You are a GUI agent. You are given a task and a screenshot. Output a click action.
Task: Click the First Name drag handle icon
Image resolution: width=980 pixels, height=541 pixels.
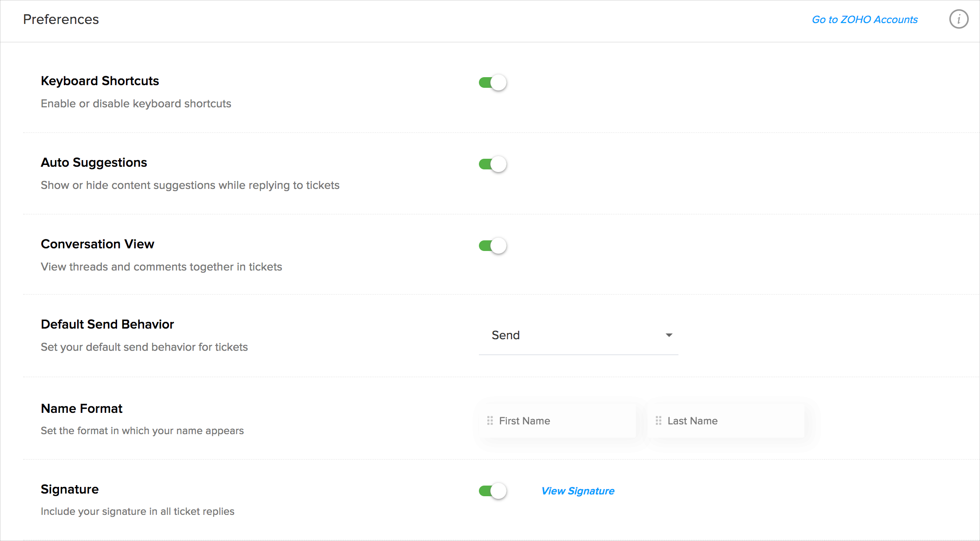click(x=490, y=420)
